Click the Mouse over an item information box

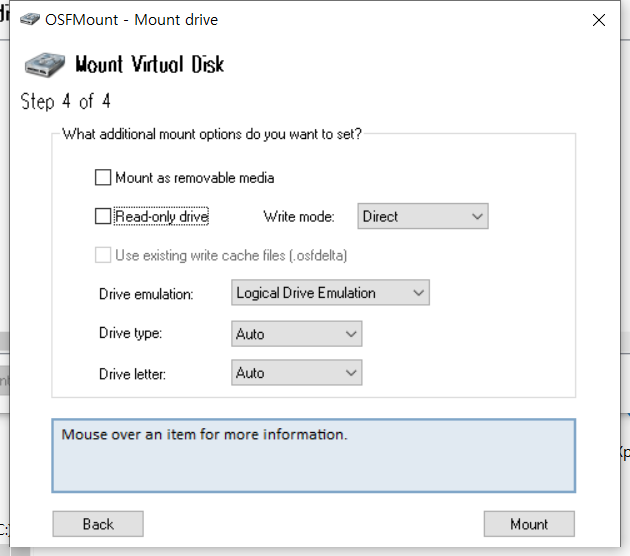313,456
